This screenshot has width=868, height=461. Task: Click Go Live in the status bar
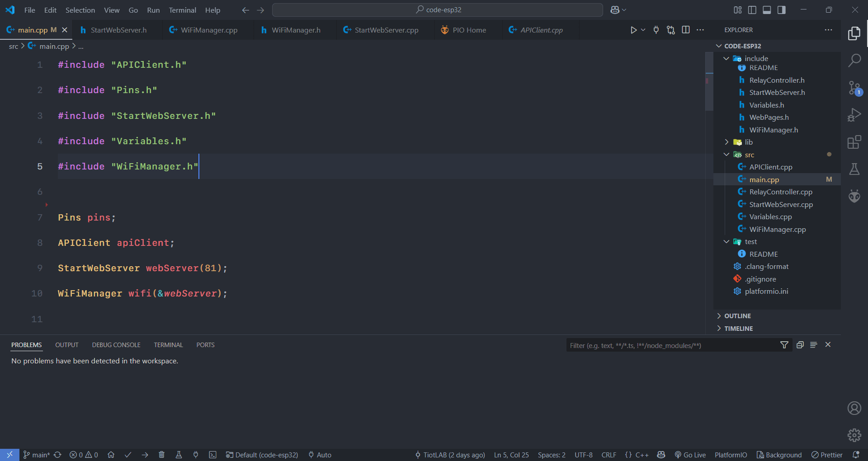pos(690,455)
